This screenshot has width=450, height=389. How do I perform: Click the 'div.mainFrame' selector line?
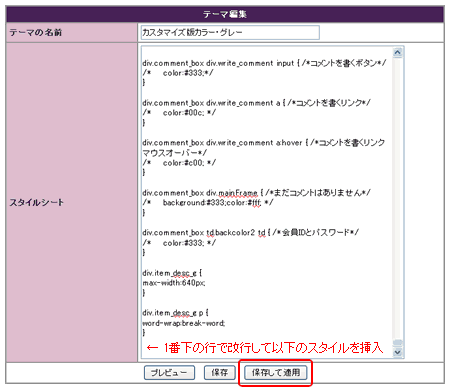pos(256,193)
